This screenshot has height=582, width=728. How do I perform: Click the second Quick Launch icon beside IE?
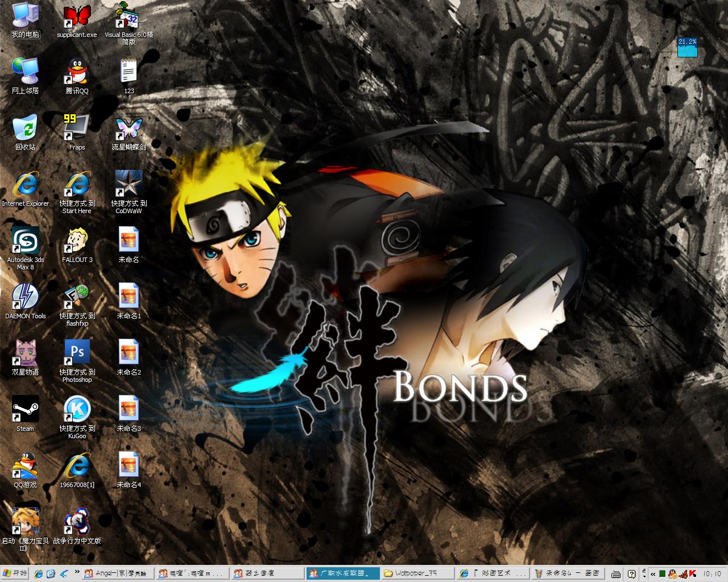pyautogui.click(x=51, y=573)
